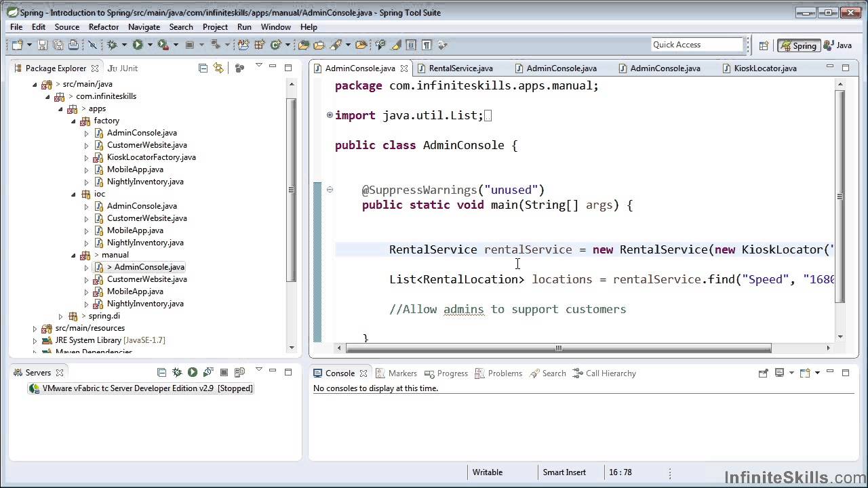Toggle Link with Editor in Package Explorer

pos(218,68)
